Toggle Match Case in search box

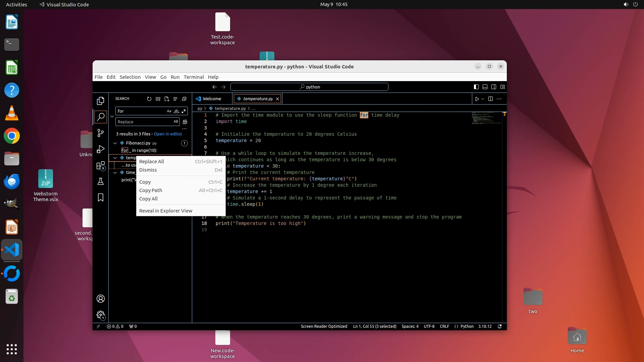[x=169, y=111]
